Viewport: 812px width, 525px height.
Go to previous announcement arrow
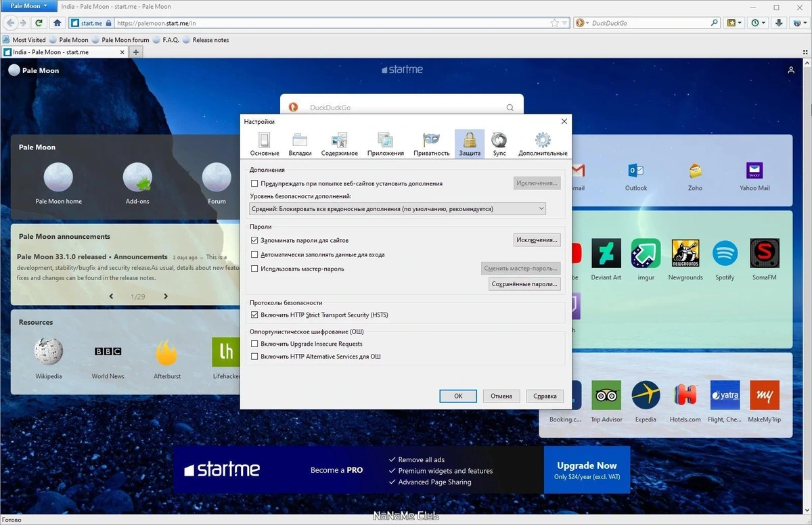pyautogui.click(x=112, y=296)
